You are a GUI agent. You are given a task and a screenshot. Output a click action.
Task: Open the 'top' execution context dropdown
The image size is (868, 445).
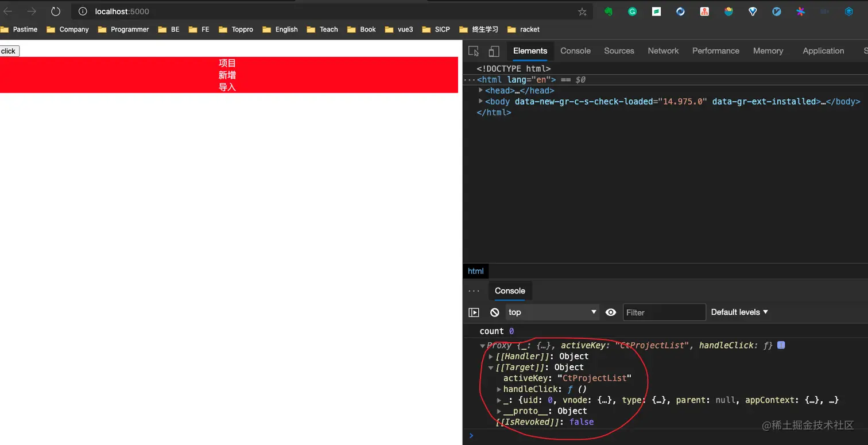tap(552, 312)
